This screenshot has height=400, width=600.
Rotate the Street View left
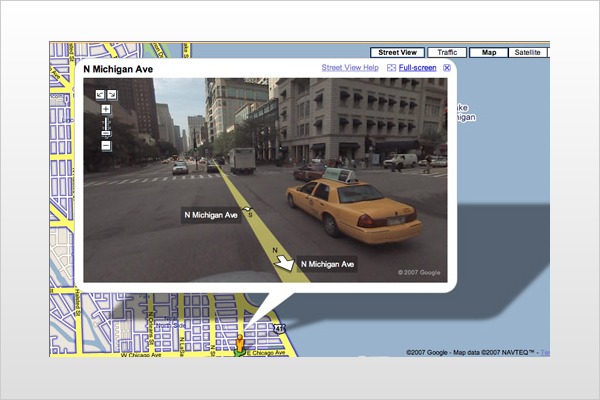click(100, 95)
